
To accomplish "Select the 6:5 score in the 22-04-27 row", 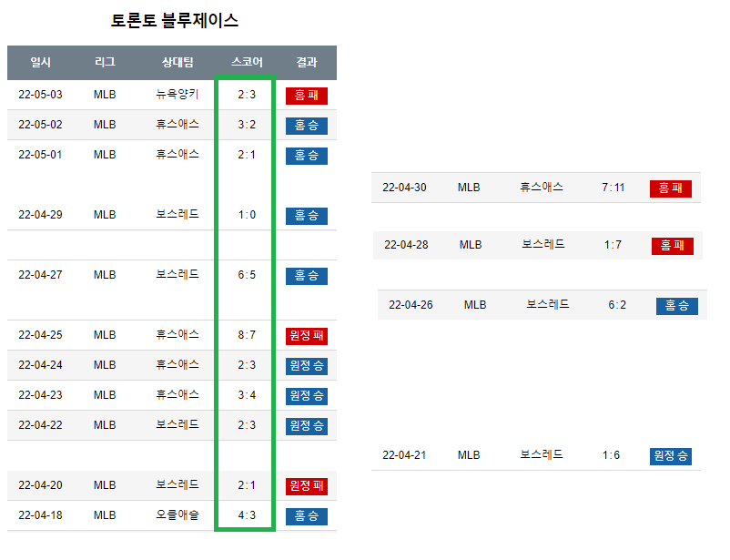I will 247,275.
